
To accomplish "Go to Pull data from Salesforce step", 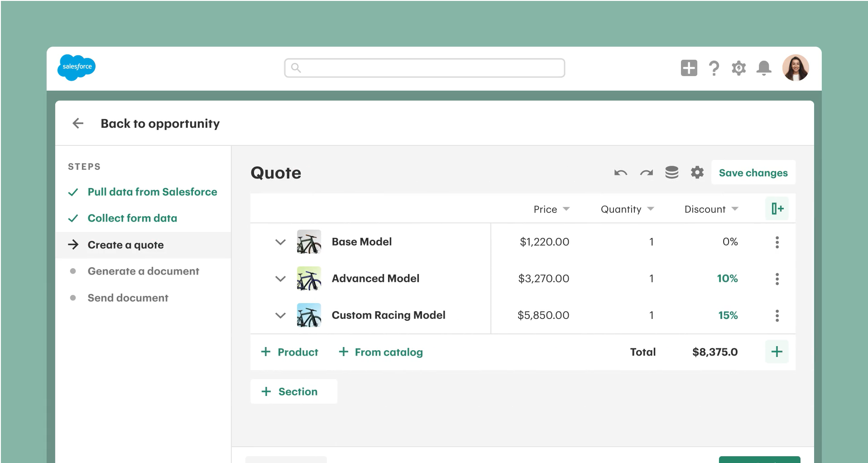I will [143, 192].
